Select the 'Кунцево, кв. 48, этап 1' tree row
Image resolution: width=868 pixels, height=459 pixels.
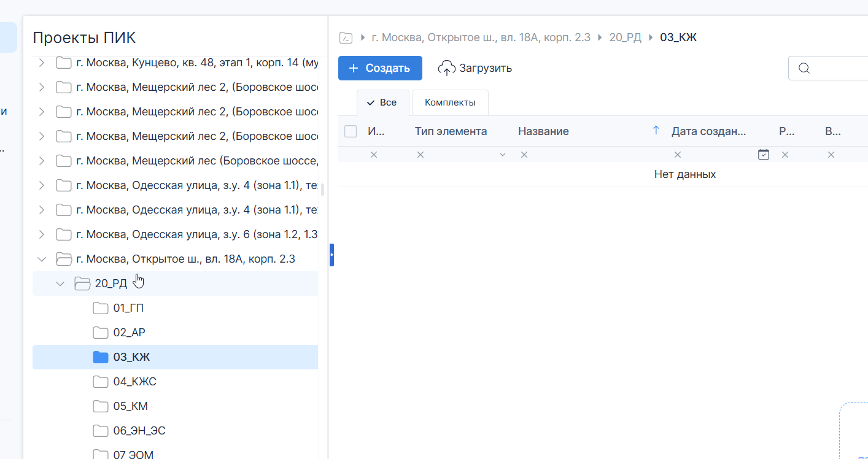coord(175,63)
